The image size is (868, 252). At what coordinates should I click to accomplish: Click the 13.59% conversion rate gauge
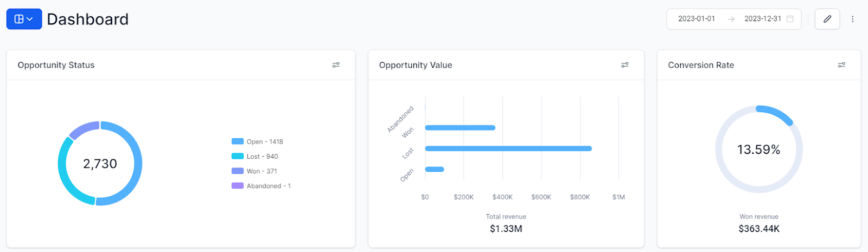coord(758,150)
